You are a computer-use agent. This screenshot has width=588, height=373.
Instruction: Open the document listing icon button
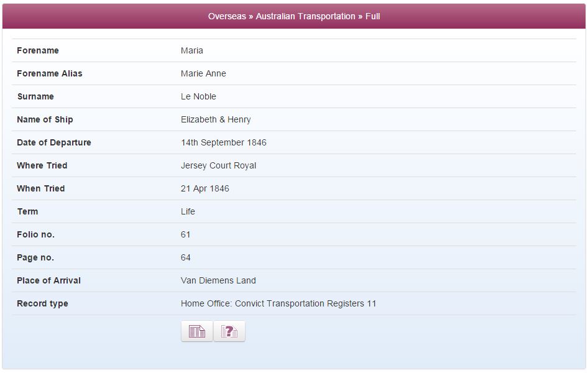click(197, 331)
